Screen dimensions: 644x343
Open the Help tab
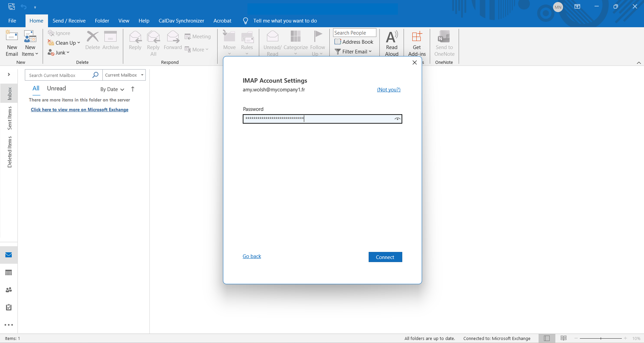pos(144,21)
